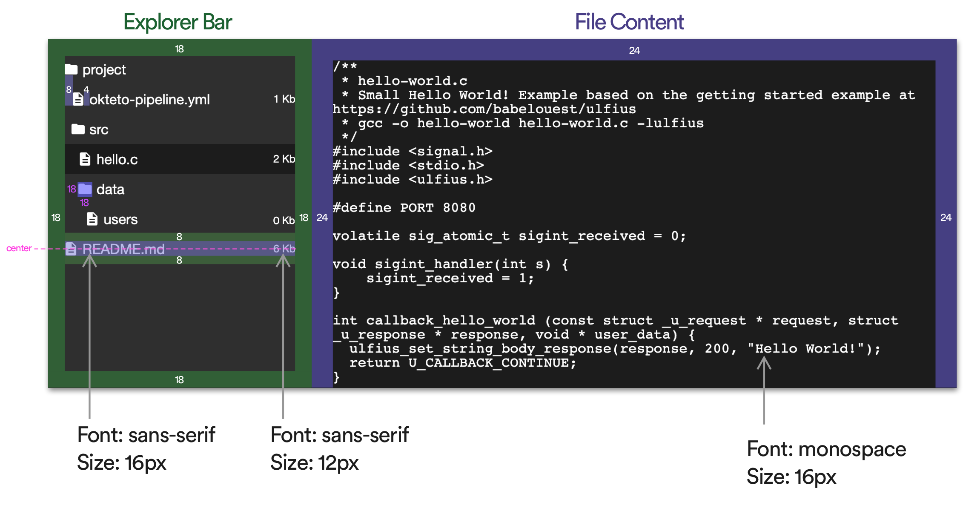The height and width of the screenshot is (511, 980).
Task: Open the project folder label
Action: (x=104, y=69)
